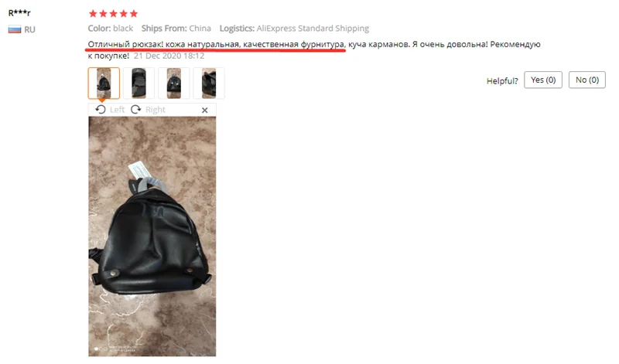Open the second backpack thumbnail
Viewport: 619px width, 364px height.
(x=139, y=83)
